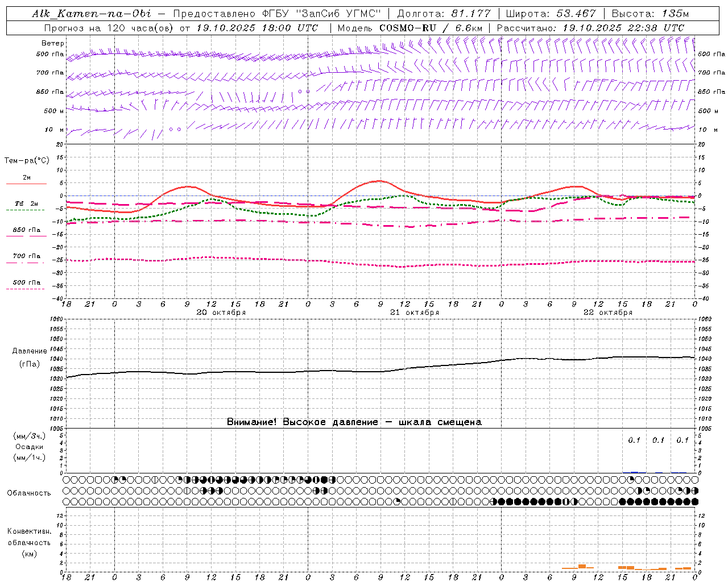Click the Облачность cloudiness label

(x=29, y=493)
